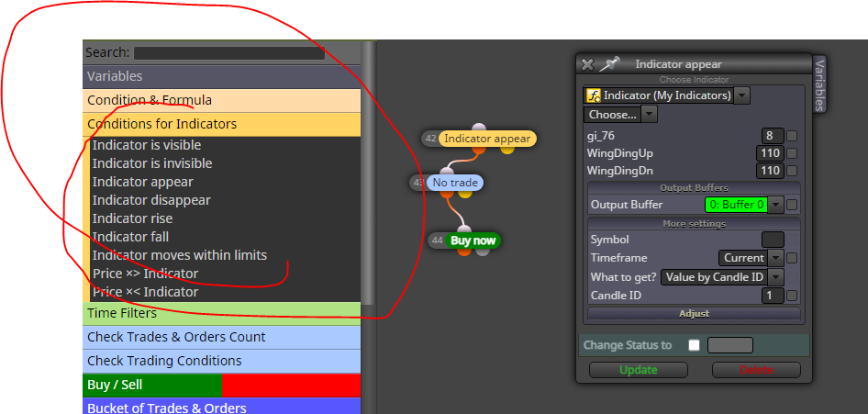The image size is (868, 414).
Task: Expand the Adjust section header
Action: click(x=695, y=314)
